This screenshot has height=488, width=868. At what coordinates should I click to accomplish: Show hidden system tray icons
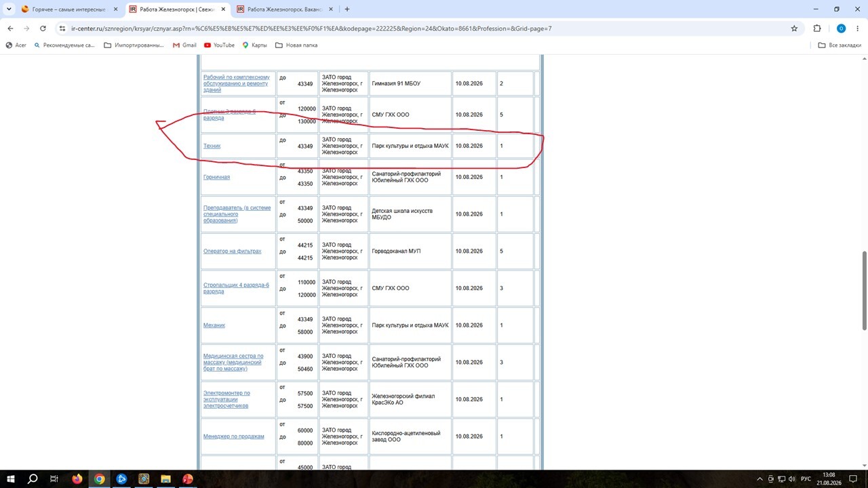click(x=759, y=479)
